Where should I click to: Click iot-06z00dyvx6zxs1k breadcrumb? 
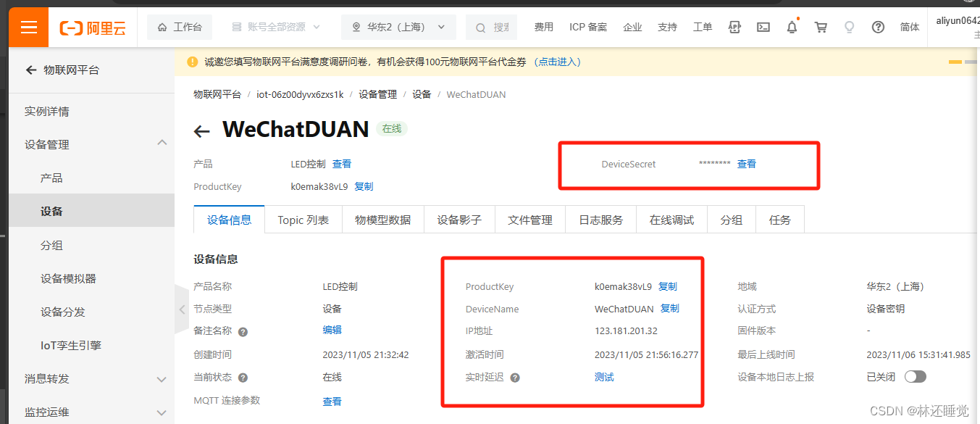tap(300, 94)
